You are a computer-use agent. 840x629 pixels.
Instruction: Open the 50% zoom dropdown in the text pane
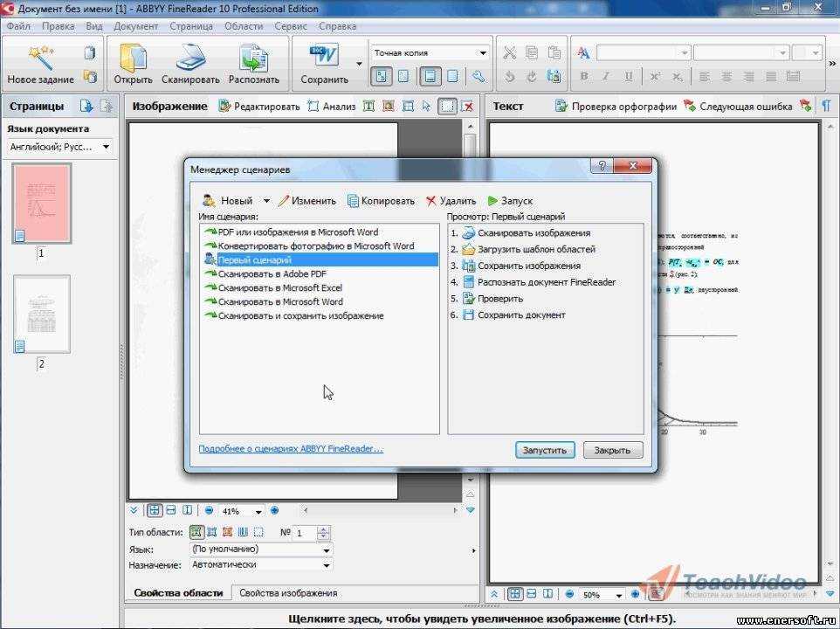619,595
